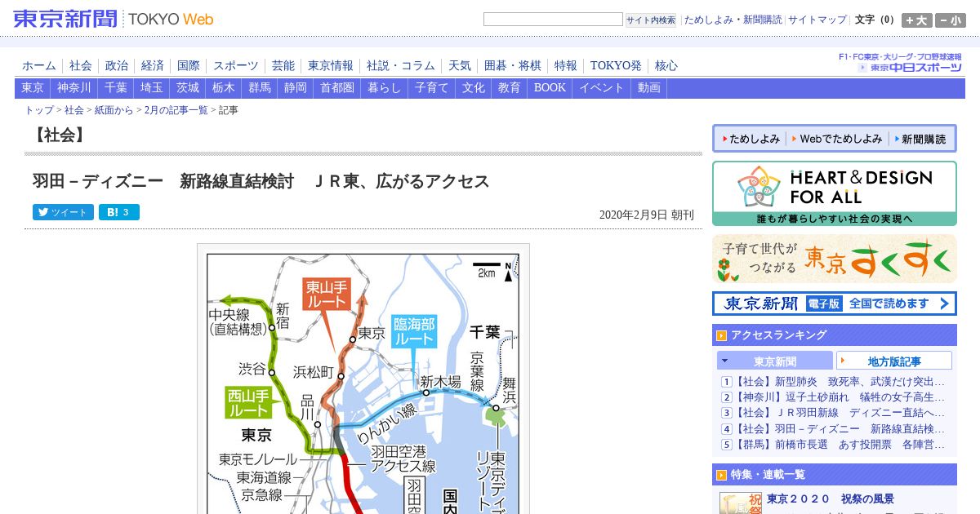Select the 神奈川 region tab
This screenshot has height=514, width=980.
(74, 88)
